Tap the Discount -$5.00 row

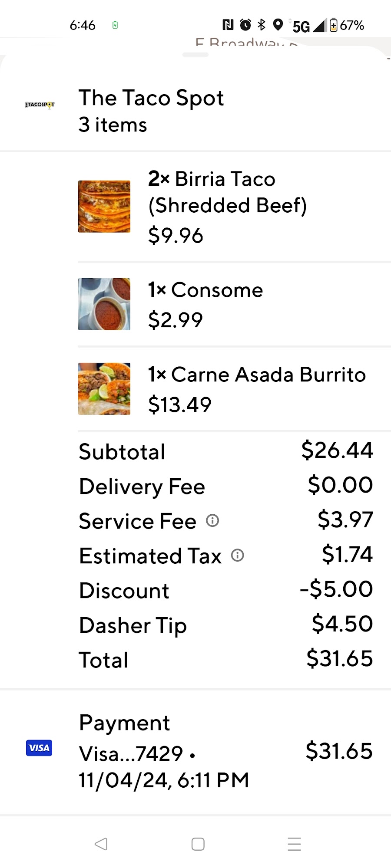click(x=226, y=590)
